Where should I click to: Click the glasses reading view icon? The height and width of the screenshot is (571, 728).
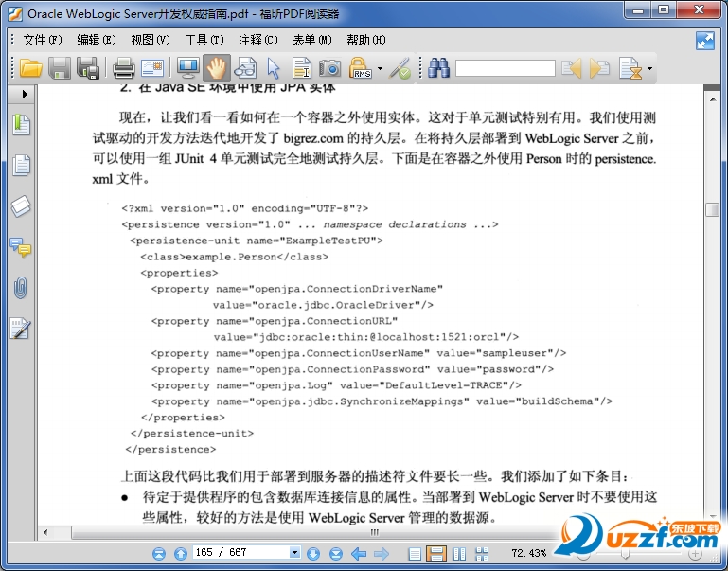(x=245, y=68)
